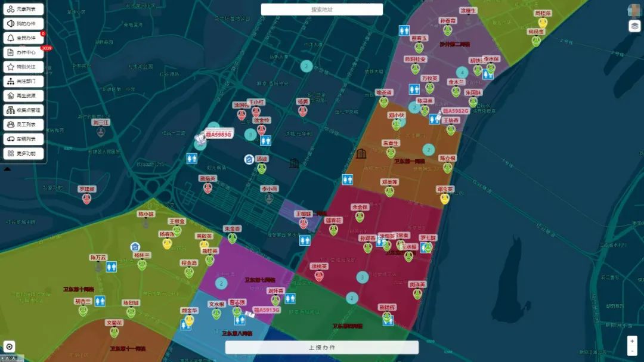Open the map layers switcher icon
This screenshot has width=644, height=362.
point(634,26)
